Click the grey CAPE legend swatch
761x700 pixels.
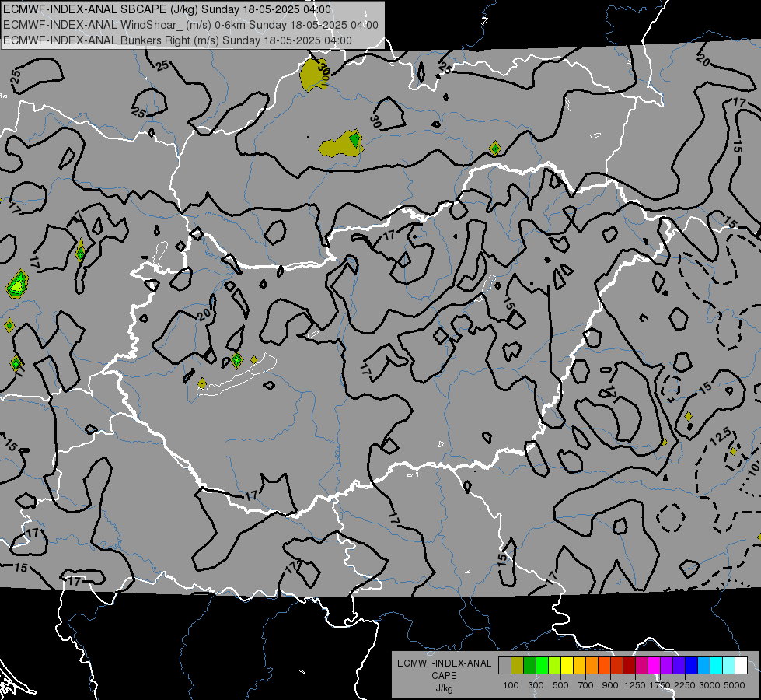pos(504,666)
